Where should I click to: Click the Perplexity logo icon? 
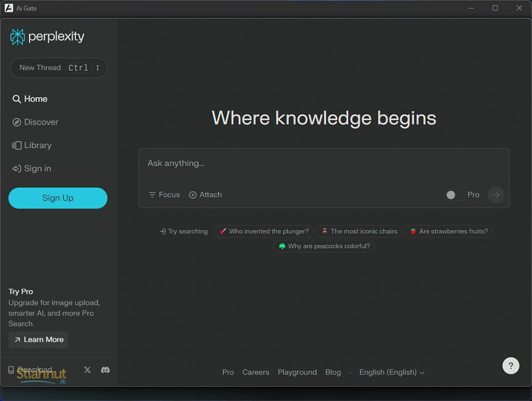tap(18, 37)
